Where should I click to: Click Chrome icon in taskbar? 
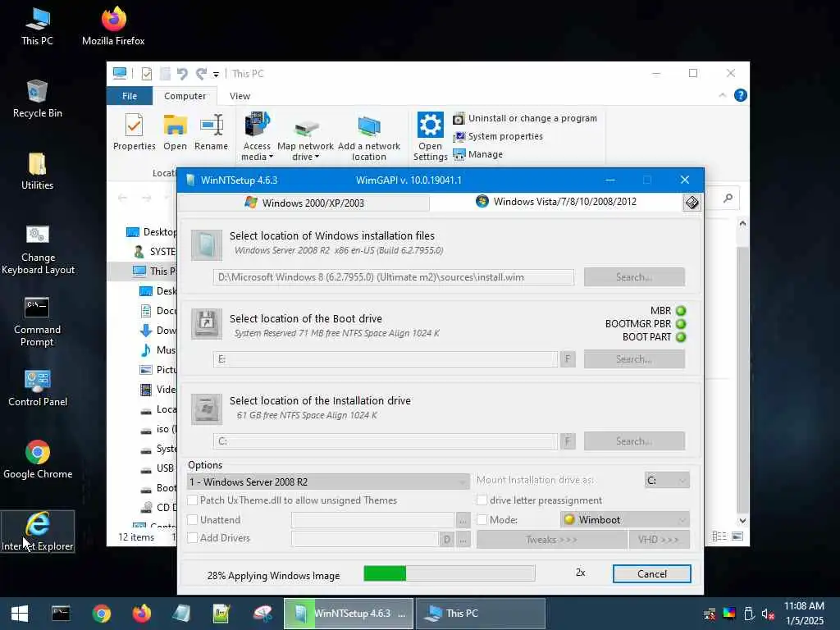click(101, 614)
